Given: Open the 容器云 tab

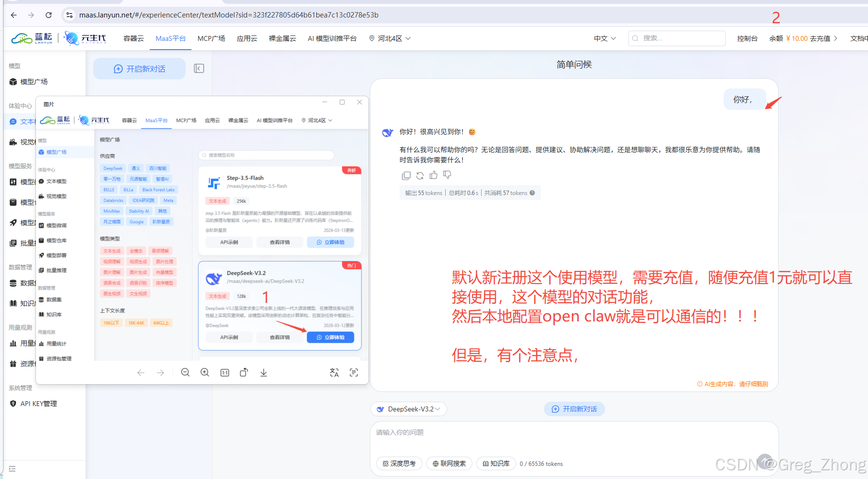Looking at the screenshot, I should tap(134, 38).
